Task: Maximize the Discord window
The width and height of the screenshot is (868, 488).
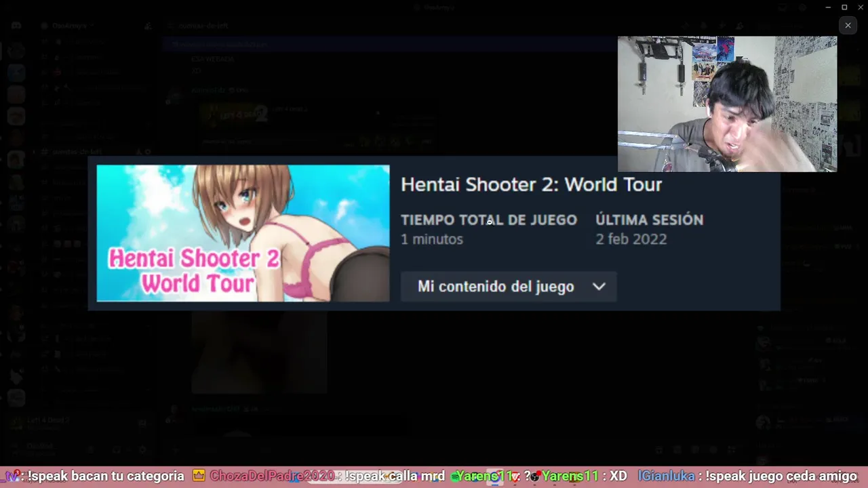Action: coord(844,7)
